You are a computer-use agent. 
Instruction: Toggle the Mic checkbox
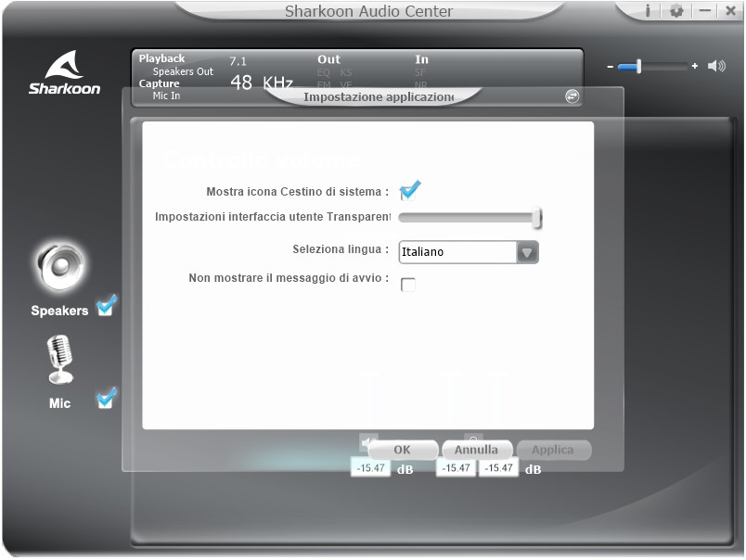(x=106, y=399)
